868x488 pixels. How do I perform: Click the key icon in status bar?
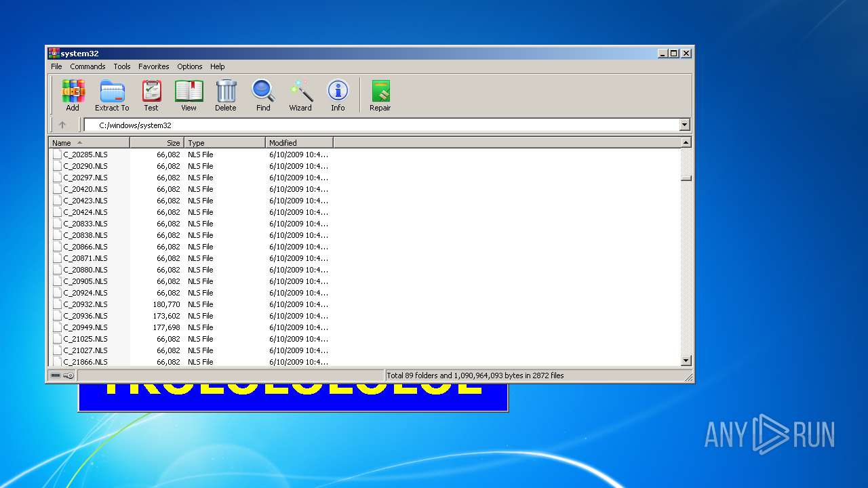click(68, 375)
